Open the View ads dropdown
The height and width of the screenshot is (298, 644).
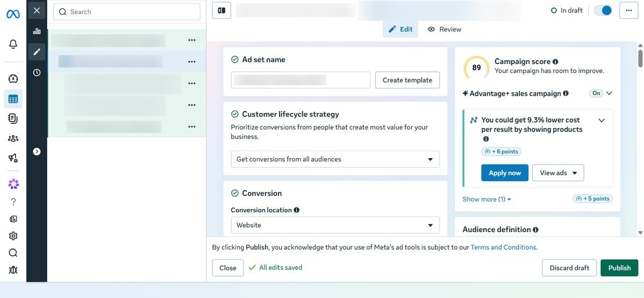pos(558,173)
